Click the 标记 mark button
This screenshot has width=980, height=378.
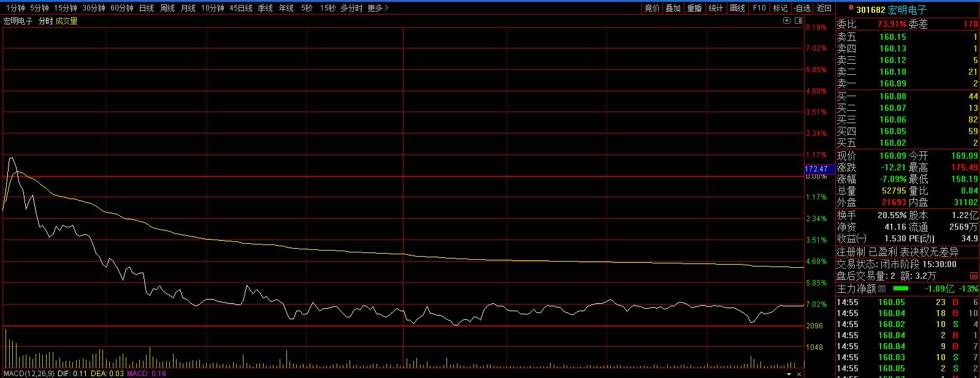[780, 8]
